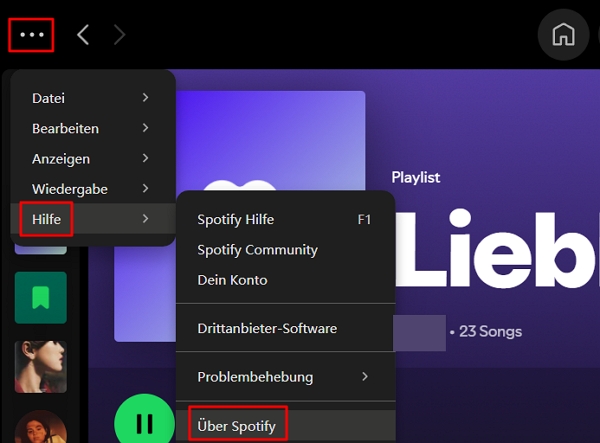The height and width of the screenshot is (443, 600).
Task: Open the three-dots main menu
Action: [32, 35]
